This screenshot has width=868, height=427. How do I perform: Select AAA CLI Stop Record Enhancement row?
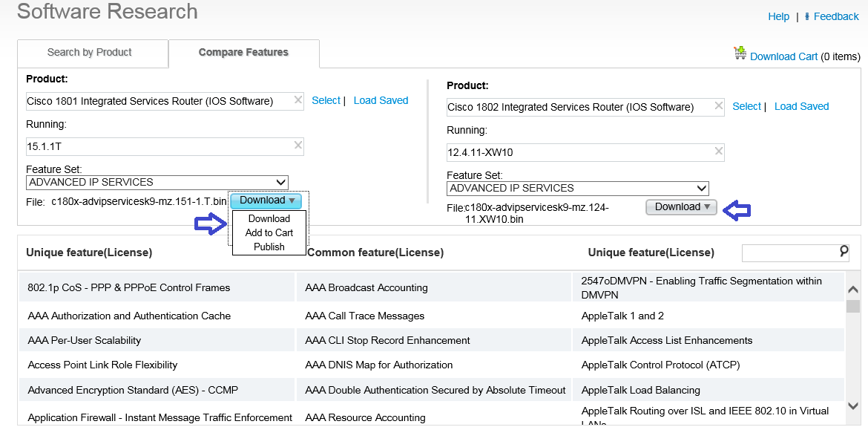(x=433, y=340)
